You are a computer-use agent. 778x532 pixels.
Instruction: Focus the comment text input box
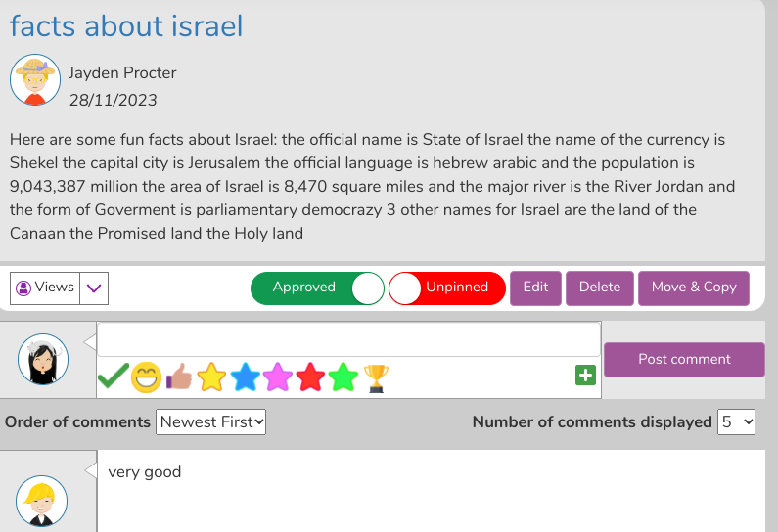click(349, 339)
